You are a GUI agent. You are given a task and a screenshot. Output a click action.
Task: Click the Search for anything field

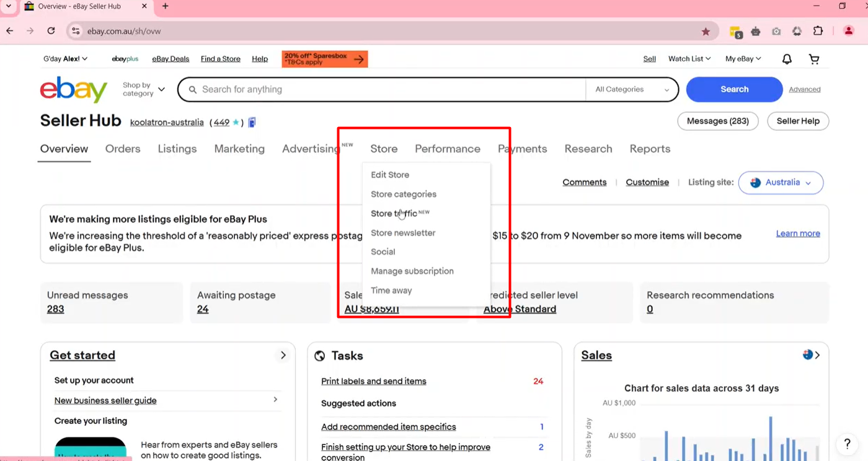click(x=381, y=89)
